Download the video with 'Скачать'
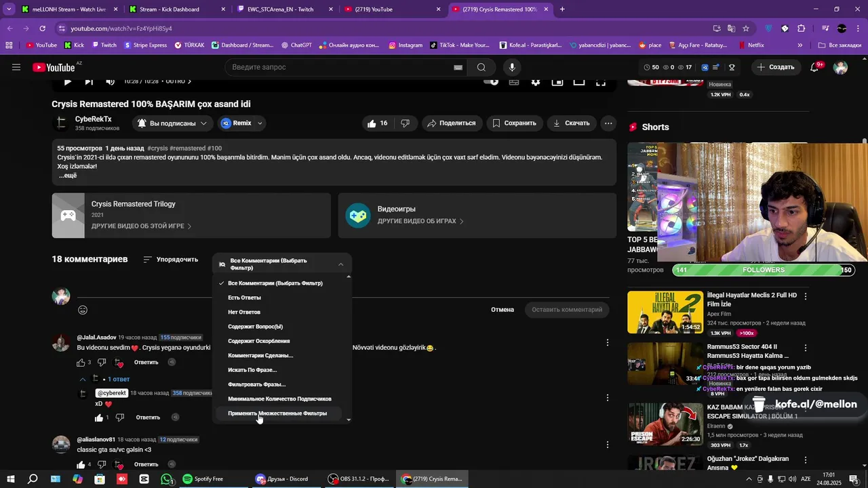The height and width of the screenshot is (488, 868). 572,123
